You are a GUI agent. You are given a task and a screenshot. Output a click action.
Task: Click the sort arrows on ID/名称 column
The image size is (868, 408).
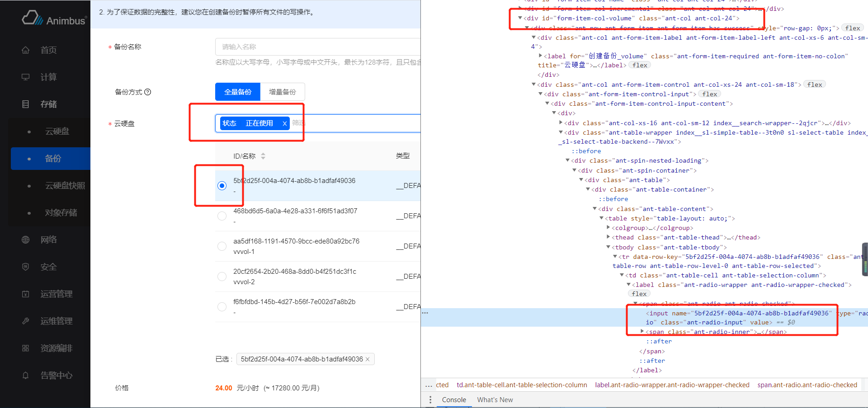[263, 156]
